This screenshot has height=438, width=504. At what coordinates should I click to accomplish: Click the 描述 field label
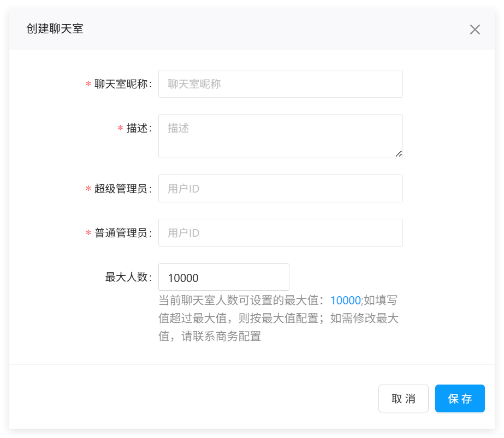(x=137, y=129)
